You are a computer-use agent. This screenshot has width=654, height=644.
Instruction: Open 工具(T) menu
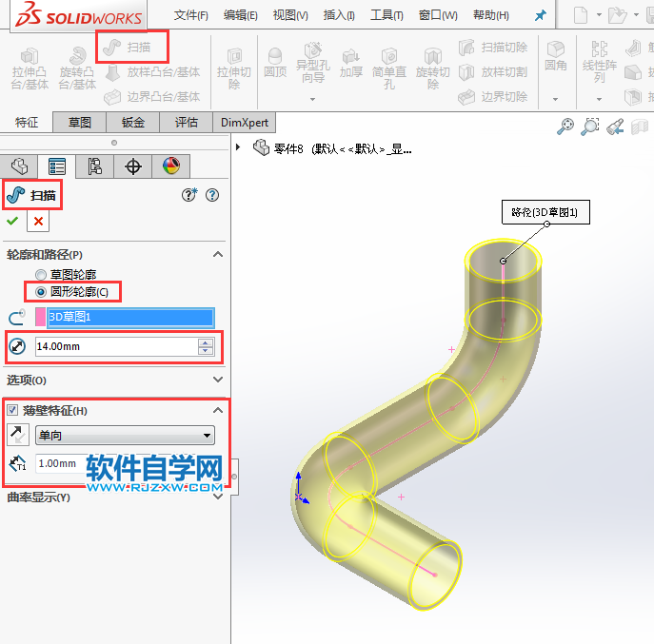click(x=387, y=15)
